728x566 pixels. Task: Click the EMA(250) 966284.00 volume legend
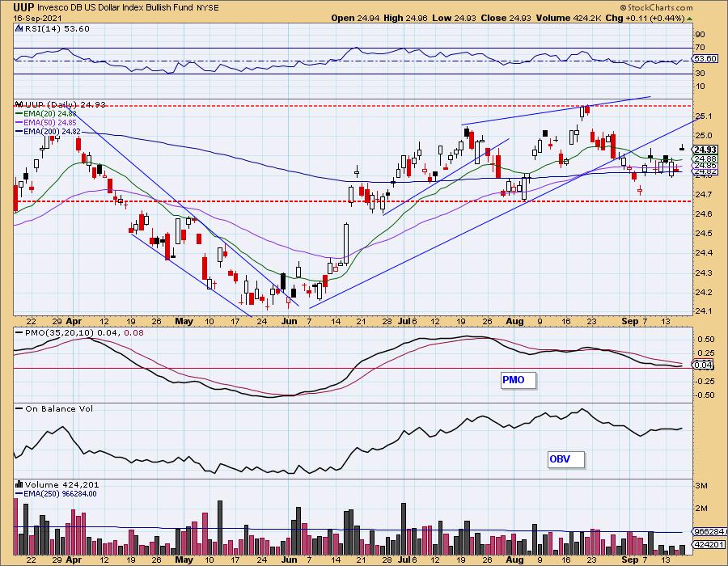(x=56, y=494)
